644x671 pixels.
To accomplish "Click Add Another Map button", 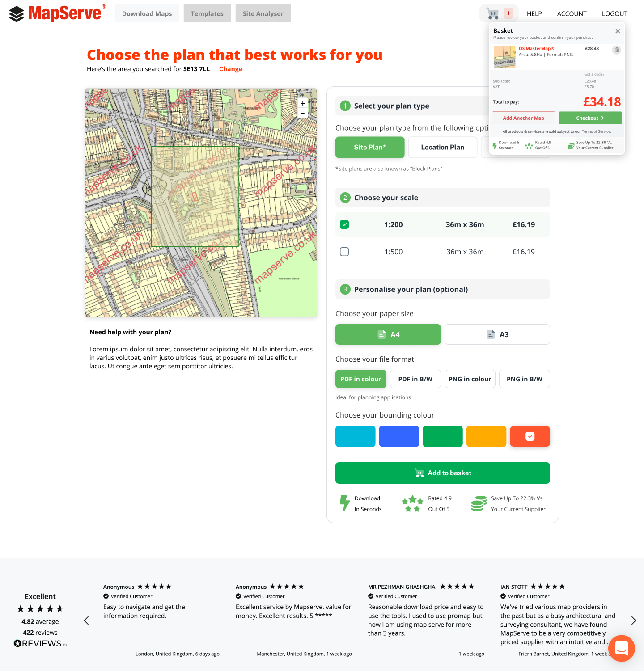I will (x=524, y=118).
